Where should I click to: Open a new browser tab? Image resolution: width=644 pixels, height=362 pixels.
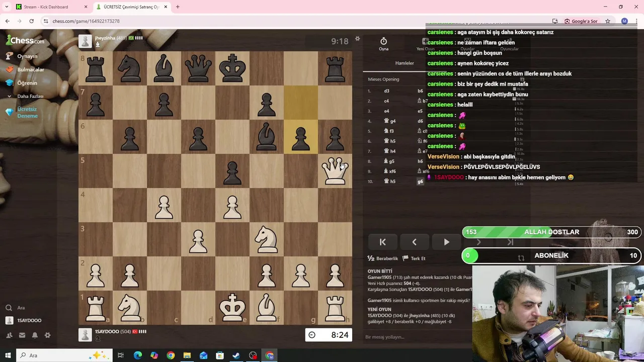178,7
